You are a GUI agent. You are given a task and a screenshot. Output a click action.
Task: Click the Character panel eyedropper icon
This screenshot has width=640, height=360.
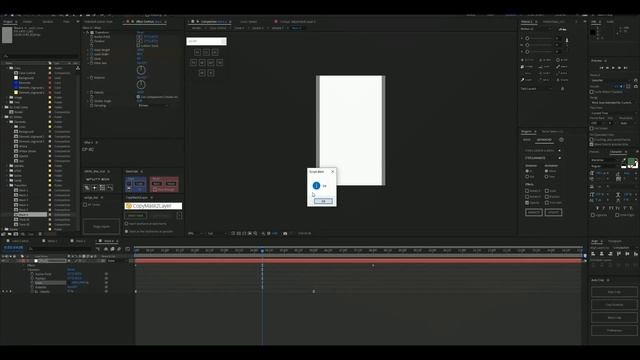[624, 160]
